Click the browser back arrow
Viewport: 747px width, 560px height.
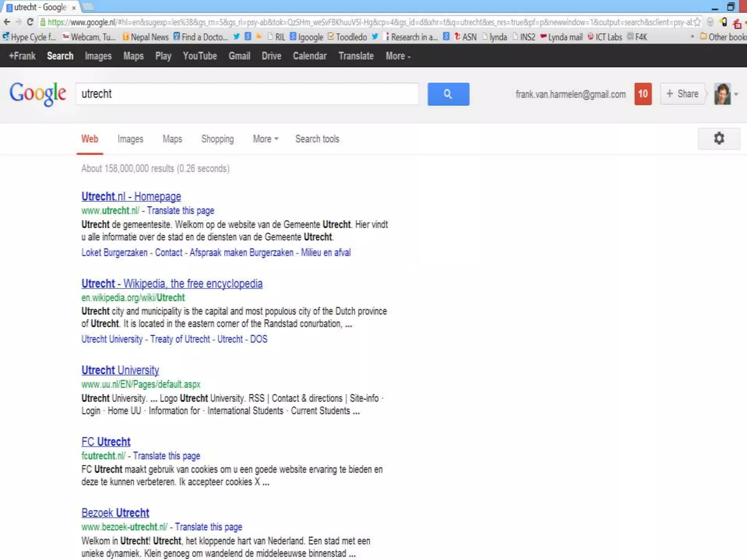point(7,22)
